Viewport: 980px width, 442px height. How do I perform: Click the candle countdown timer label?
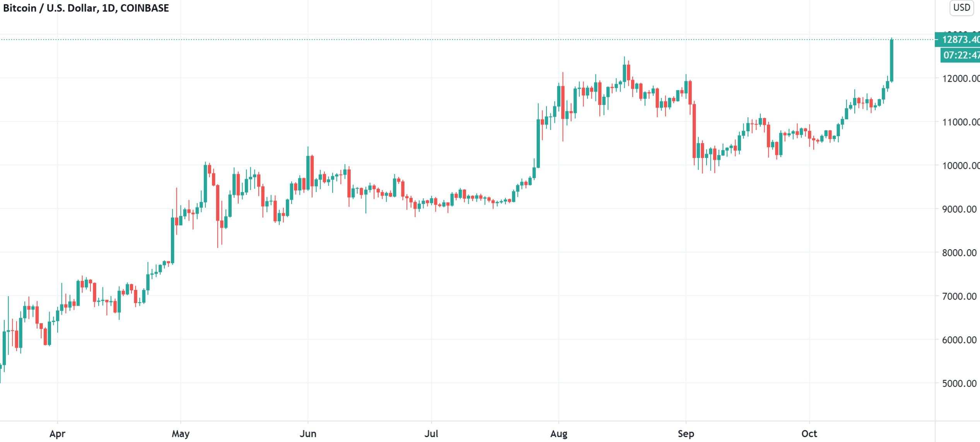pyautogui.click(x=960, y=55)
